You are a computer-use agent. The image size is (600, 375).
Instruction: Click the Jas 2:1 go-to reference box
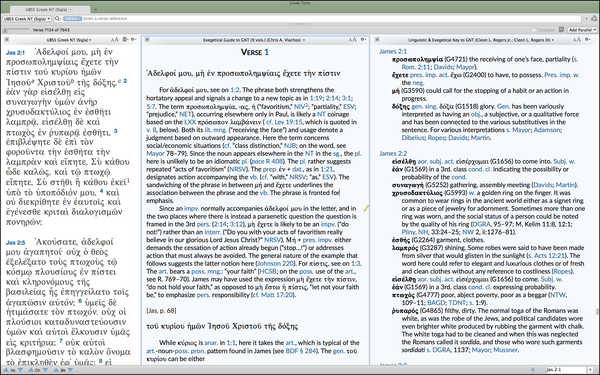click(x=567, y=370)
